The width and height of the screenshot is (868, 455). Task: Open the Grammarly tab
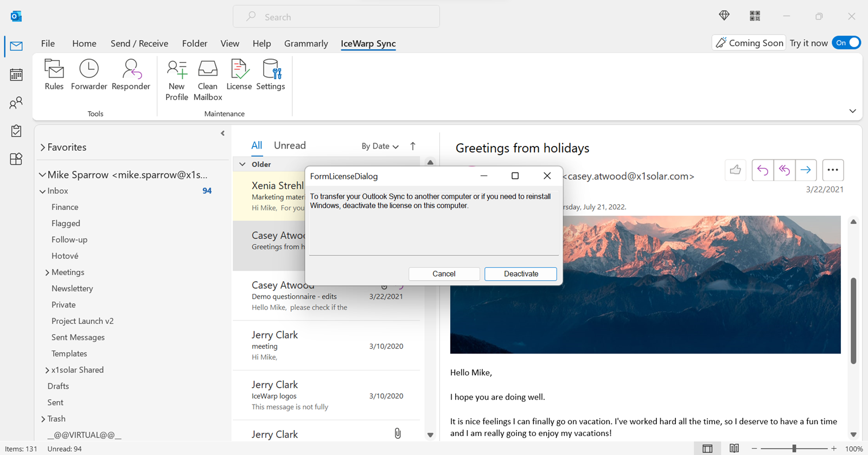(x=306, y=43)
